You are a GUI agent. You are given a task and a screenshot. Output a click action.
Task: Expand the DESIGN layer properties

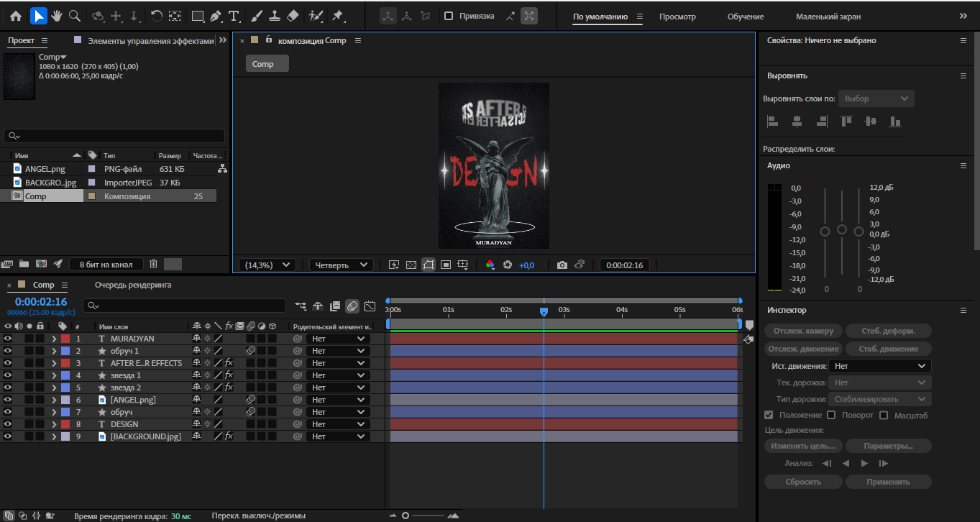tap(53, 424)
